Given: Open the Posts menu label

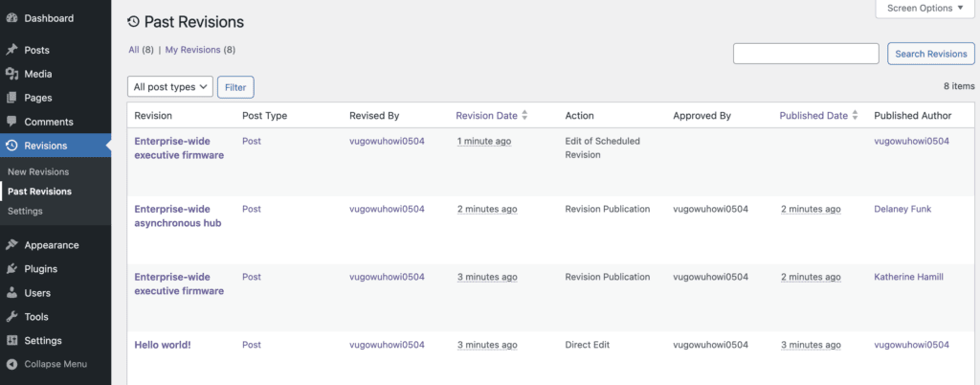Looking at the screenshot, I should coord(37,50).
